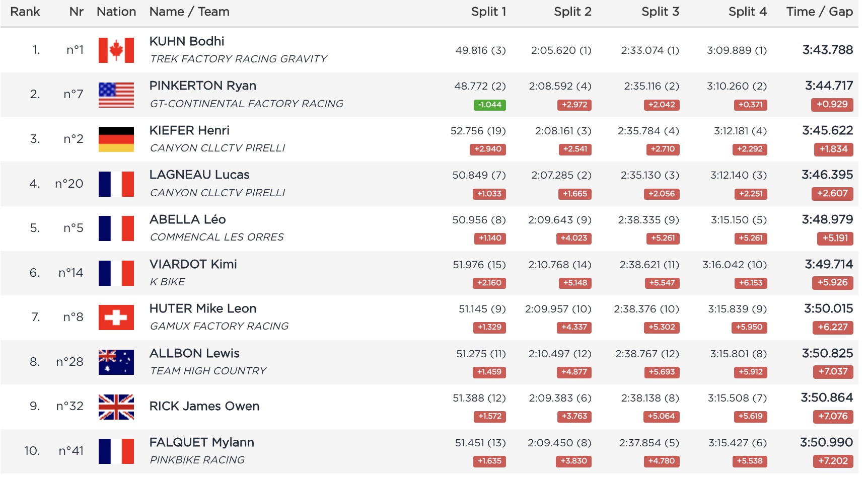868x477 pixels.
Task: Click the UK flag beside RICK James Owen
Action: click(x=116, y=407)
